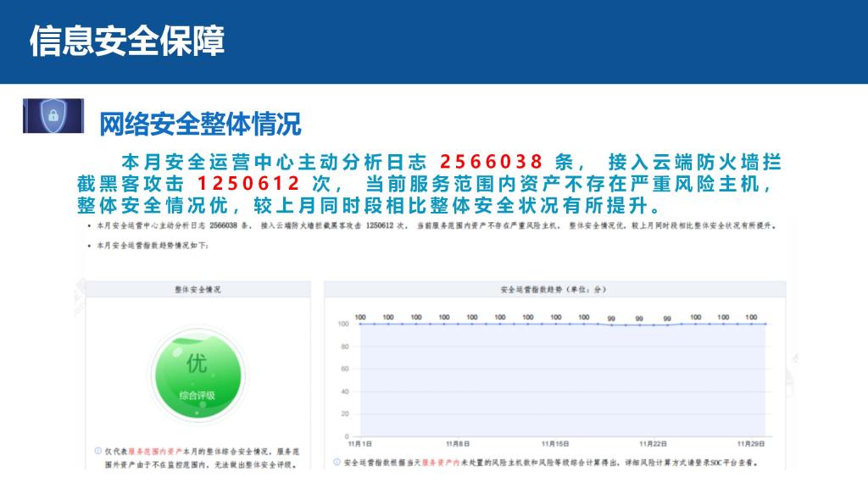Screen dimensions: 868x488
Task: Click the 综合评级 label in green circle
Action: (197, 395)
